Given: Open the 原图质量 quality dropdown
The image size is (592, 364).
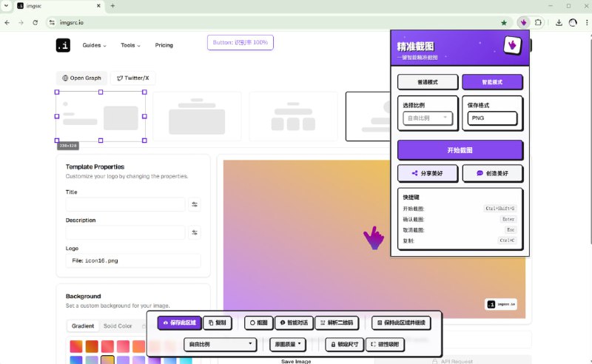Looking at the screenshot, I should (287, 344).
